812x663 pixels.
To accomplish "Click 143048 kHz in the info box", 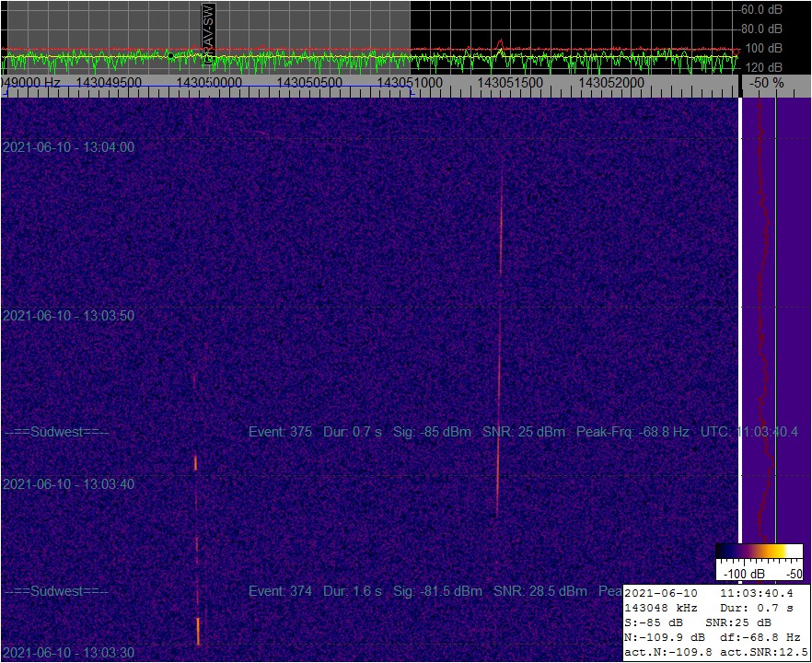I will (661, 608).
